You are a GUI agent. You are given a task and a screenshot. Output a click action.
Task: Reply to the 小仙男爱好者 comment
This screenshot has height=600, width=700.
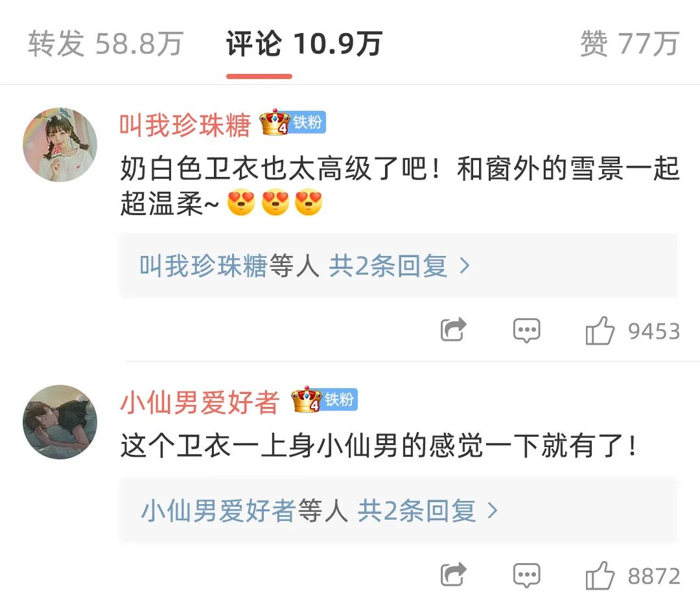(x=527, y=575)
